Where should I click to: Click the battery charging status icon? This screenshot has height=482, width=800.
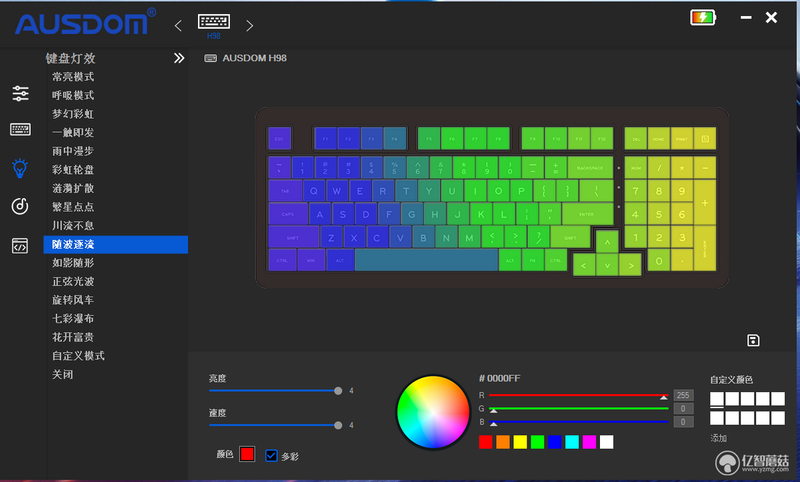coord(703,17)
